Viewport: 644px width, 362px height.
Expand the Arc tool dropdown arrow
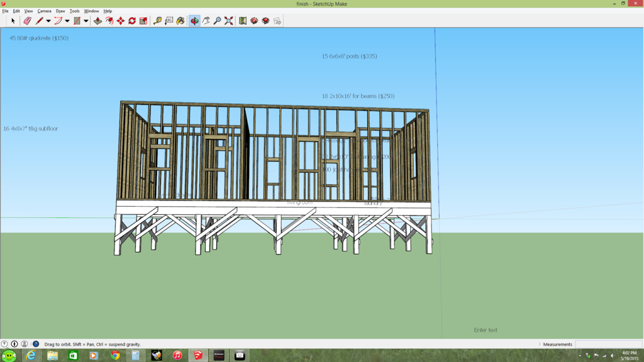67,21
